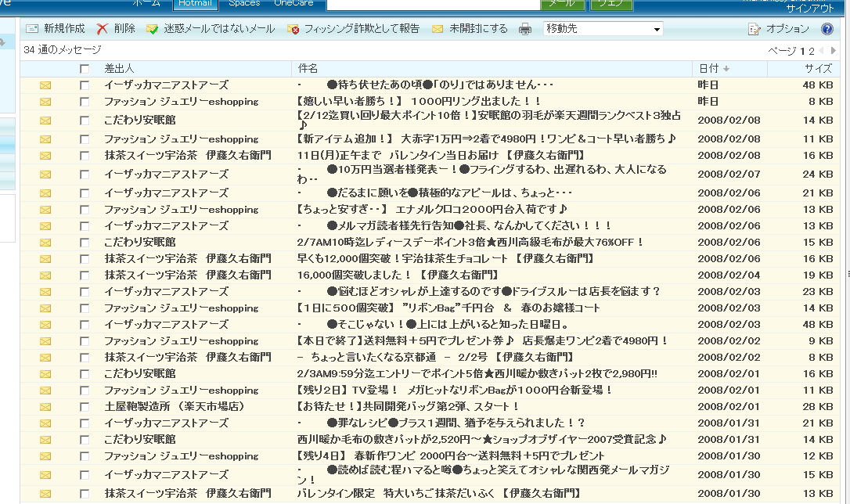
Task: Click date 2008/02/07 cell
Action: pyautogui.click(x=729, y=175)
